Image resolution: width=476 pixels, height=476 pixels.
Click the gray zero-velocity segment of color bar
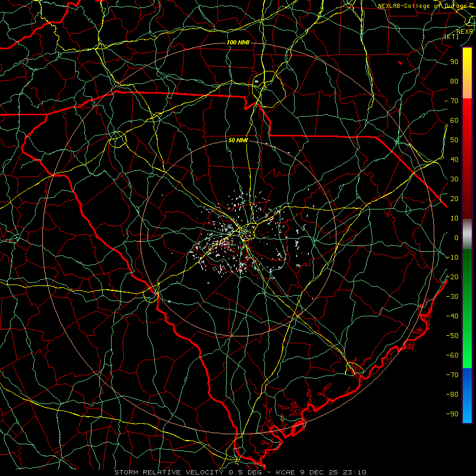[467, 234]
